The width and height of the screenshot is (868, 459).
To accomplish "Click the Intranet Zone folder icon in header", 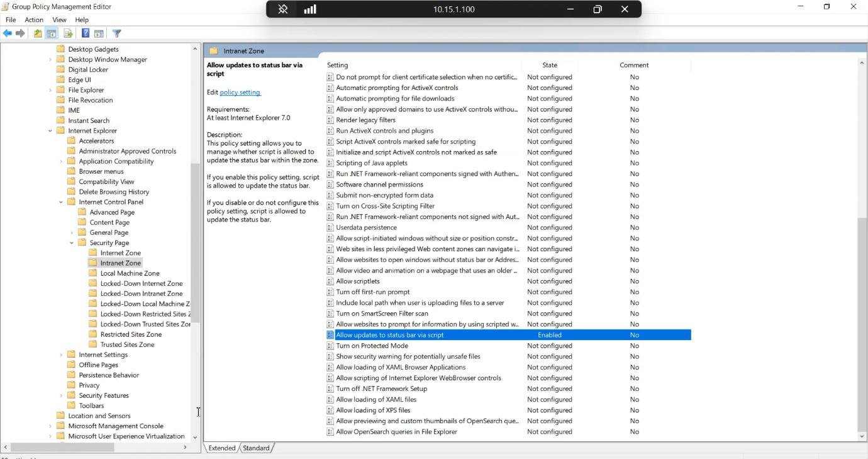I will [213, 51].
